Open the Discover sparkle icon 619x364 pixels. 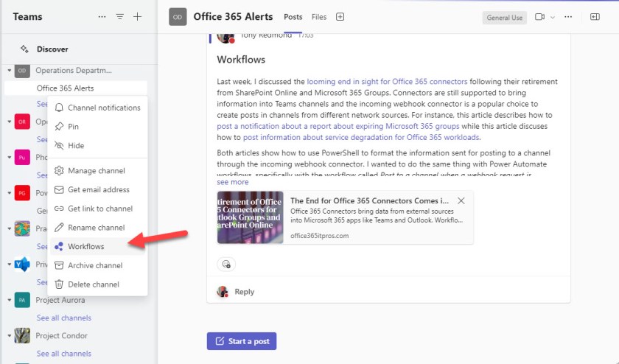24,49
